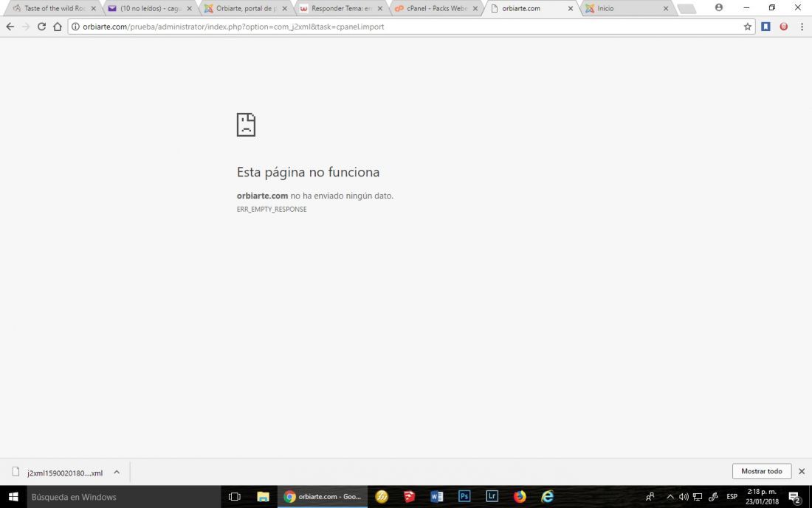Screen dimensions: 812x508
Task: Close the "Taste of the wild" tab
Action: [x=93, y=9]
